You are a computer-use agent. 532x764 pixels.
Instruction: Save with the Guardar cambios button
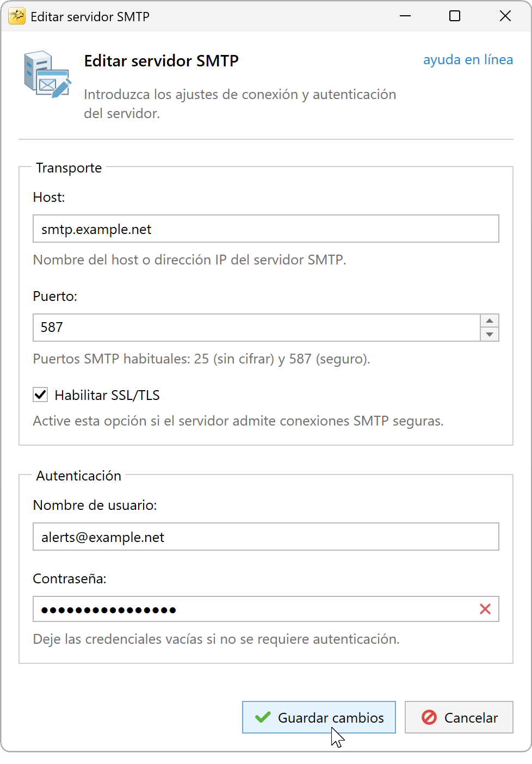click(x=319, y=717)
